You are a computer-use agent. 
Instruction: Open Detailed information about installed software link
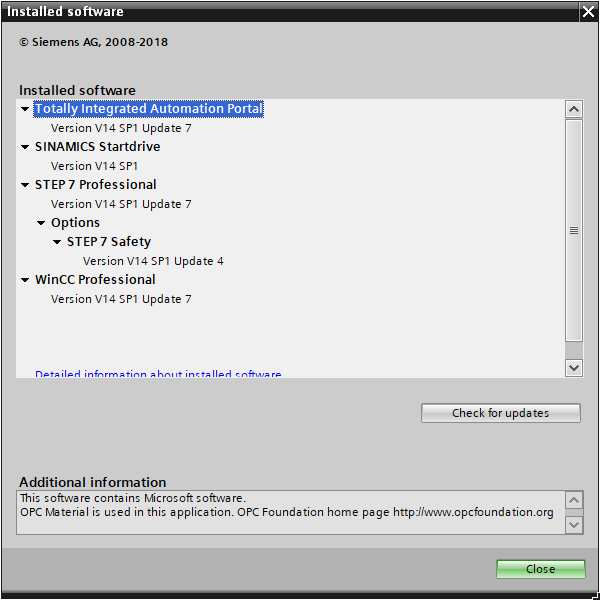[x=158, y=374]
